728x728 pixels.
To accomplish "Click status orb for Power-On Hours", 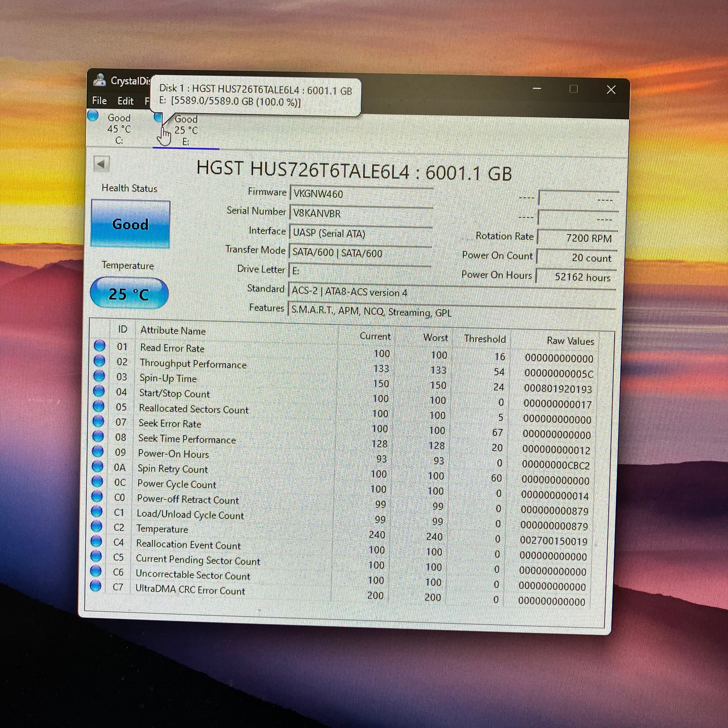I will coord(98,451).
